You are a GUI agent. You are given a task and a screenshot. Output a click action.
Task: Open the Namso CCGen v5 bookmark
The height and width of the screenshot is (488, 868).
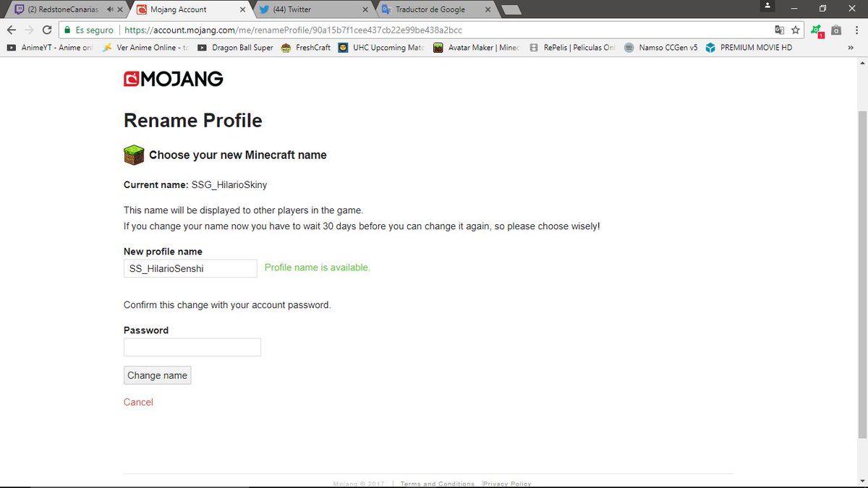click(661, 48)
